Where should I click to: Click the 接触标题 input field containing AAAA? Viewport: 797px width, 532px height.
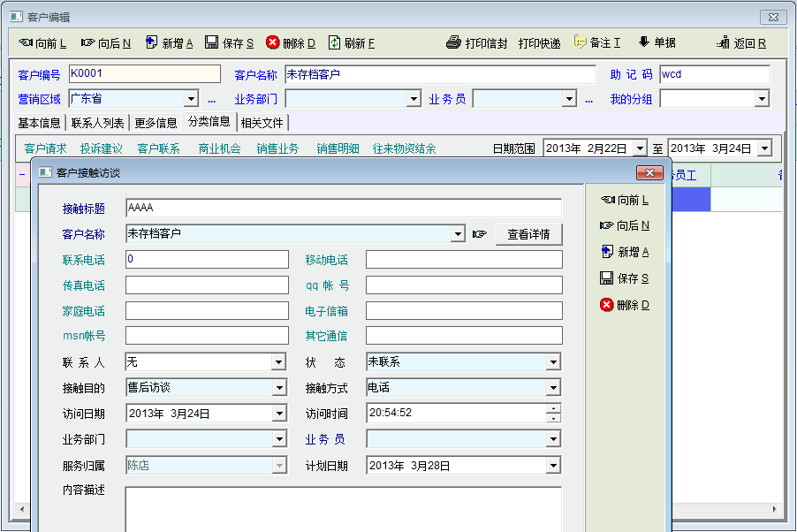click(343, 208)
